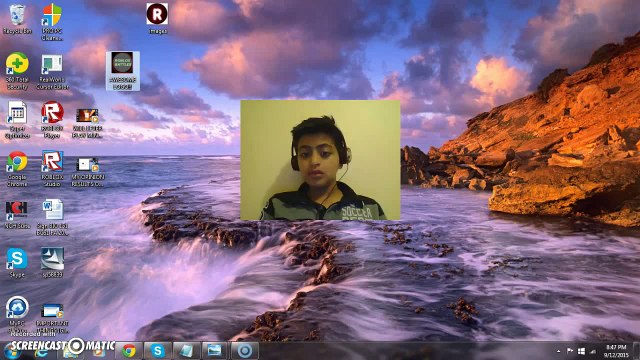Image resolution: width=640 pixels, height=360 pixels.
Task: Select the IMPORTANT THINGS video file
Action: (x=52, y=318)
